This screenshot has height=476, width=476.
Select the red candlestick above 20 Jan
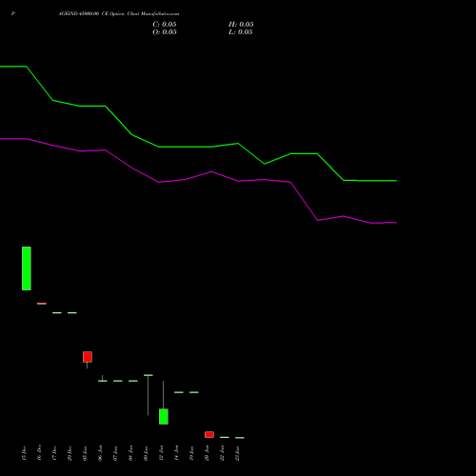pos(209,434)
